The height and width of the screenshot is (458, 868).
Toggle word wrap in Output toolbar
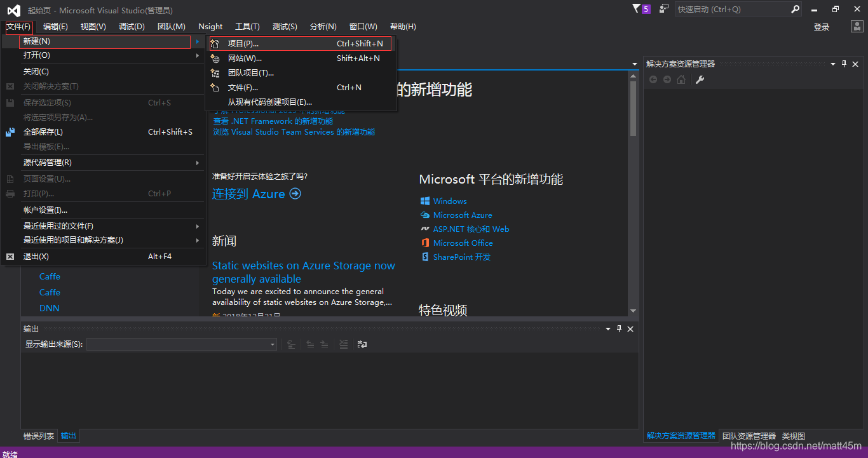pyautogui.click(x=362, y=344)
